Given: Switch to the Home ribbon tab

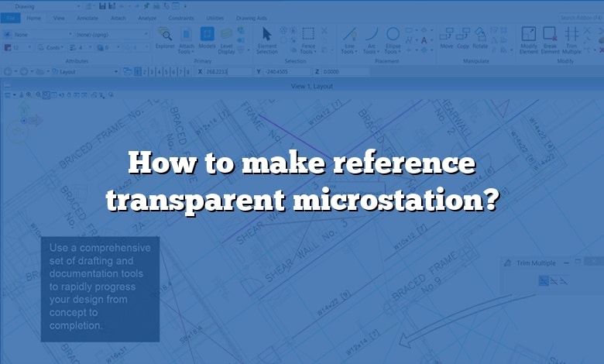Looking at the screenshot, I should (x=33, y=18).
